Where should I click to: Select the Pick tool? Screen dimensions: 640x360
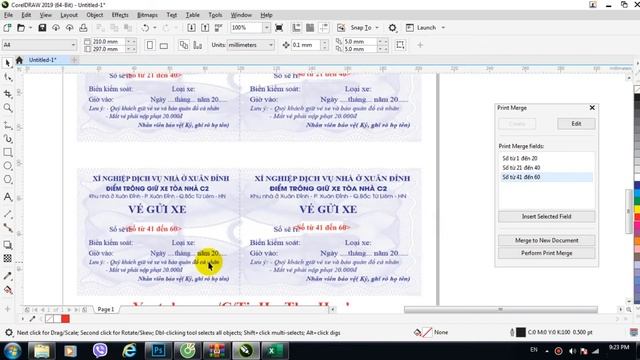7,63
